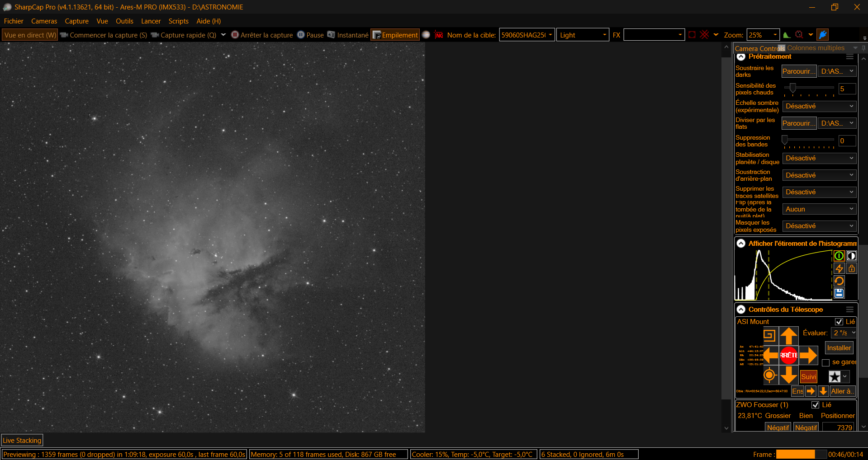868x460 pixels.
Task: Open the Soustraction d'arrière-plan dropdown
Action: point(820,175)
